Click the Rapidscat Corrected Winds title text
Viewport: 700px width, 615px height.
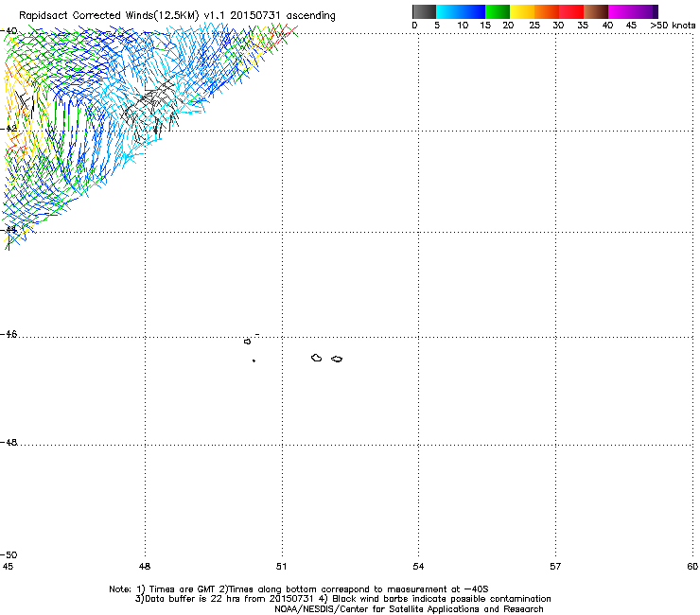pos(177,15)
